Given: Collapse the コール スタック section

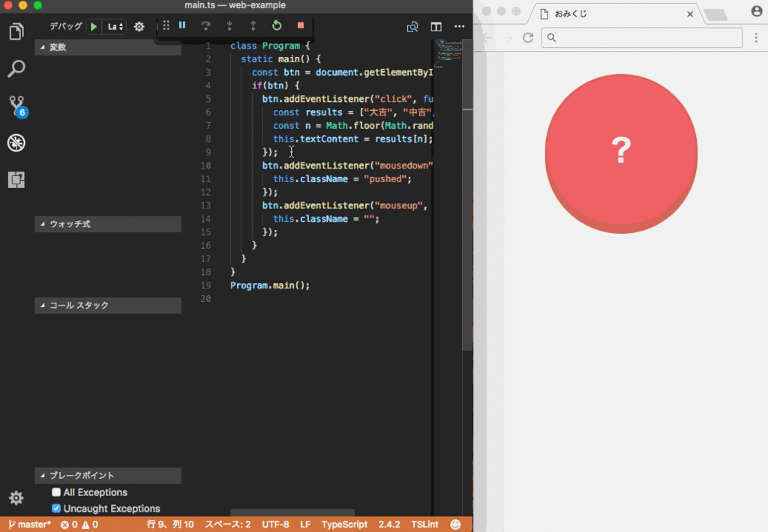Looking at the screenshot, I should (x=108, y=305).
